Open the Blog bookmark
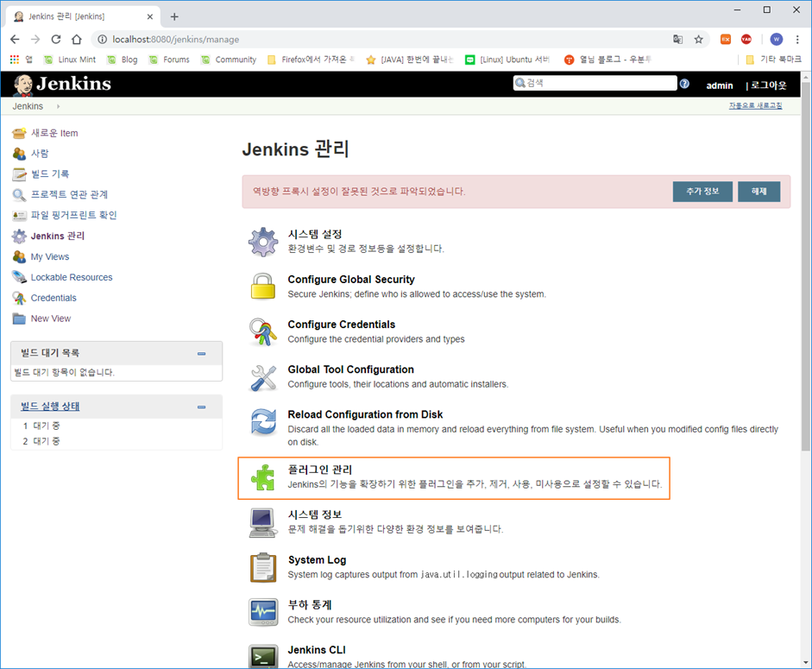 click(123, 60)
